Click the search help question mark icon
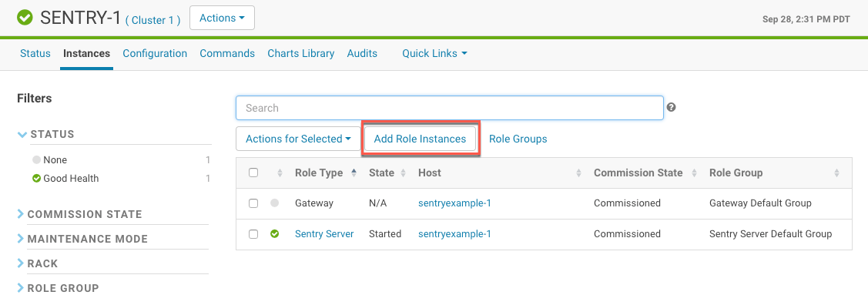Image resolution: width=868 pixels, height=295 pixels. [x=672, y=107]
